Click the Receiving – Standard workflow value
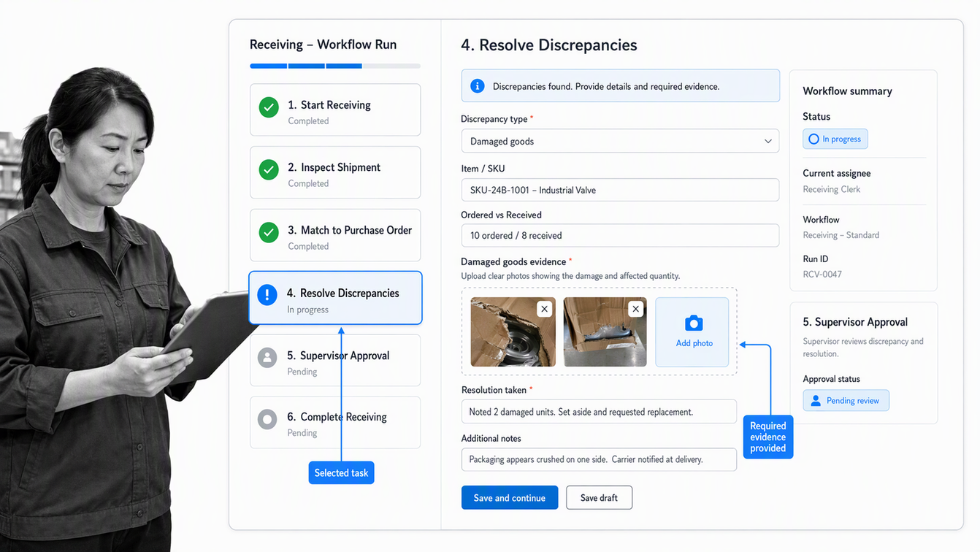The width and height of the screenshot is (980, 552). (x=841, y=235)
